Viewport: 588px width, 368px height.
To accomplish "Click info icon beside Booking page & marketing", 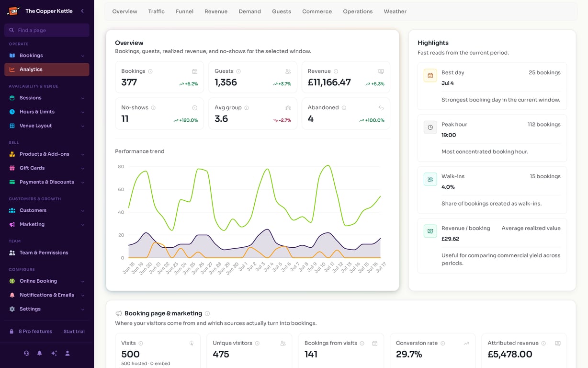I will 207,313.
